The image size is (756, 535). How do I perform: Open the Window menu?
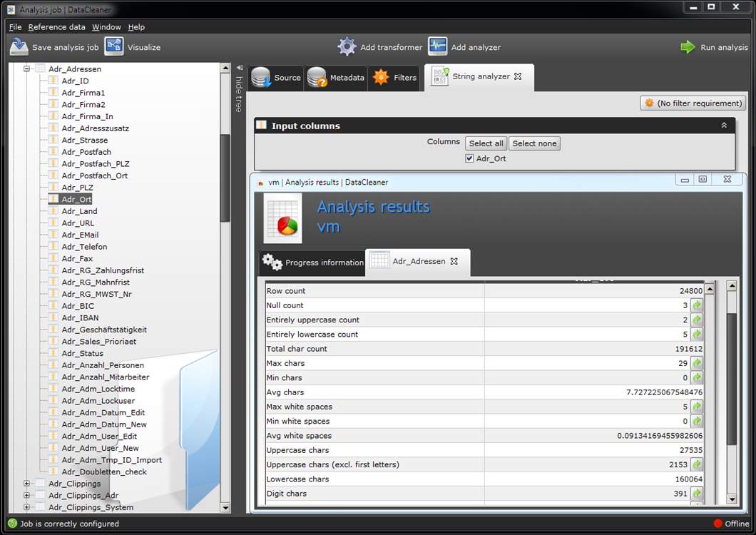[x=106, y=27]
